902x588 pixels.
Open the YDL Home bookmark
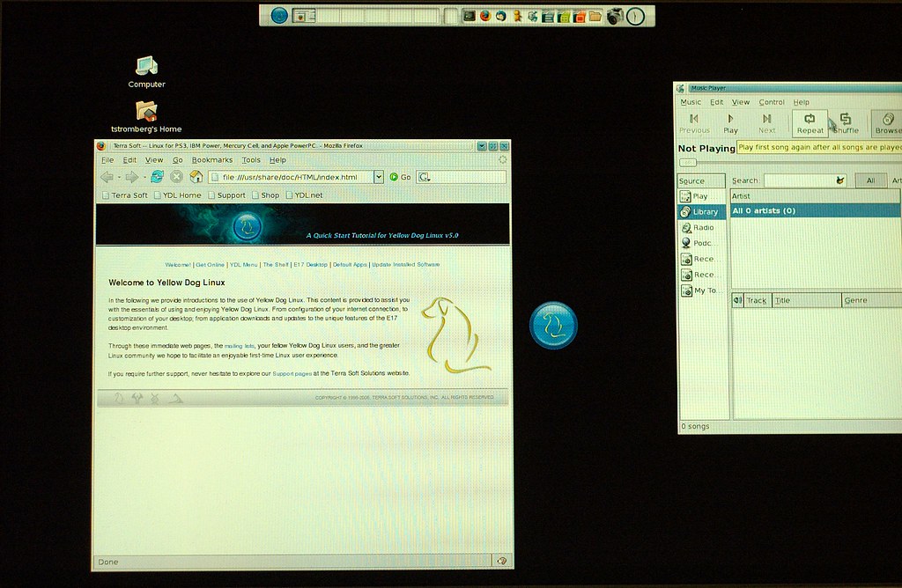(x=177, y=195)
